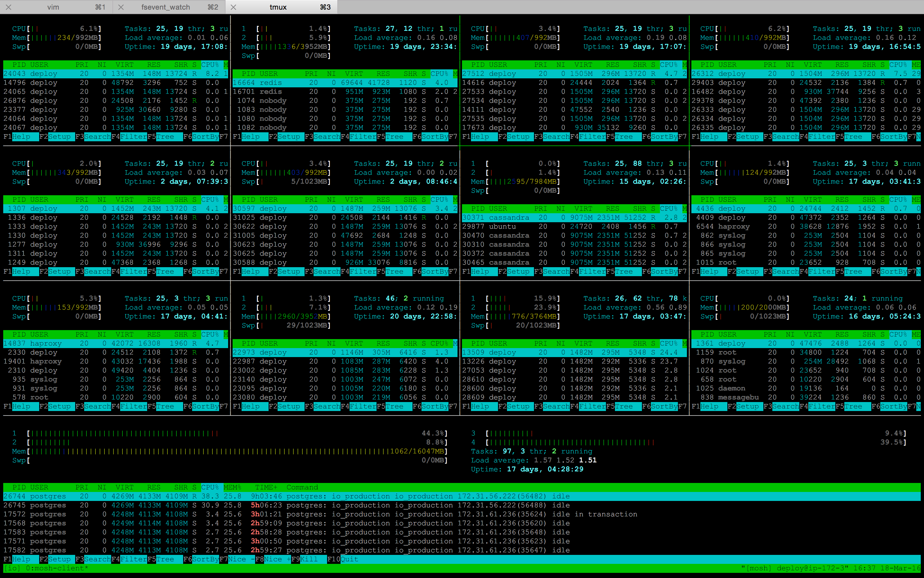Select postgres process row PID 17571
924x578 pixels.
462,541
